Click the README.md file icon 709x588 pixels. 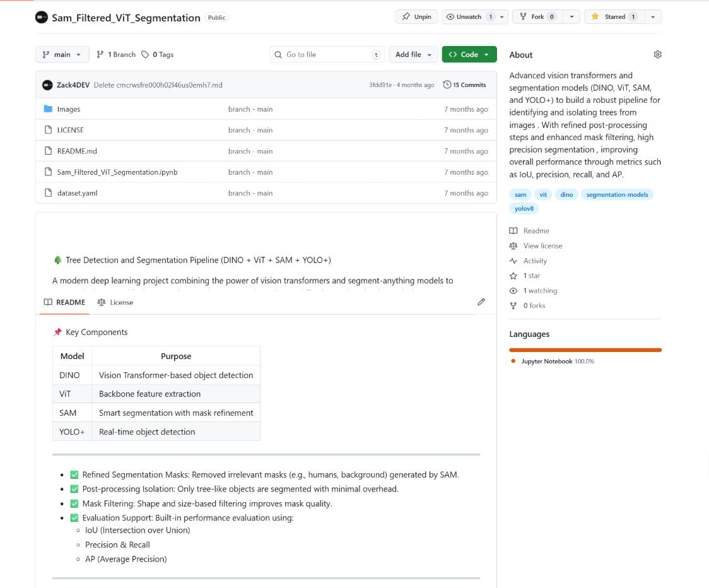point(49,151)
